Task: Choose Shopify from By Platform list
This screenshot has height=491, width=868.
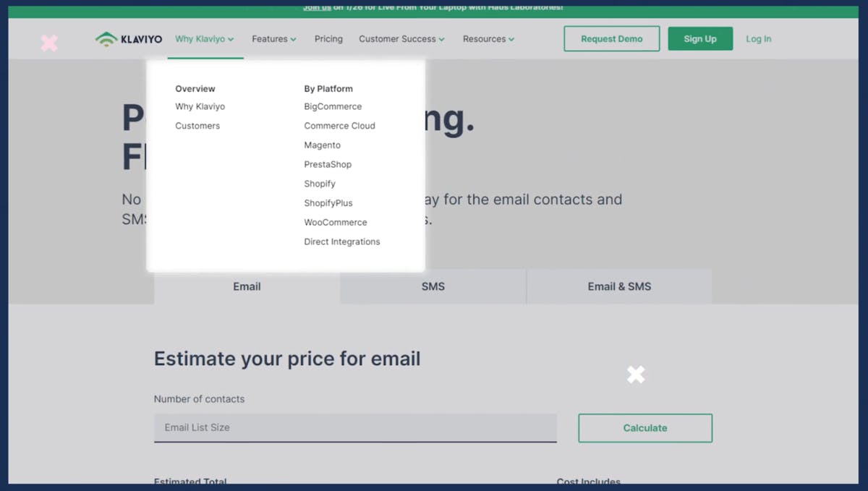Action: click(x=320, y=184)
